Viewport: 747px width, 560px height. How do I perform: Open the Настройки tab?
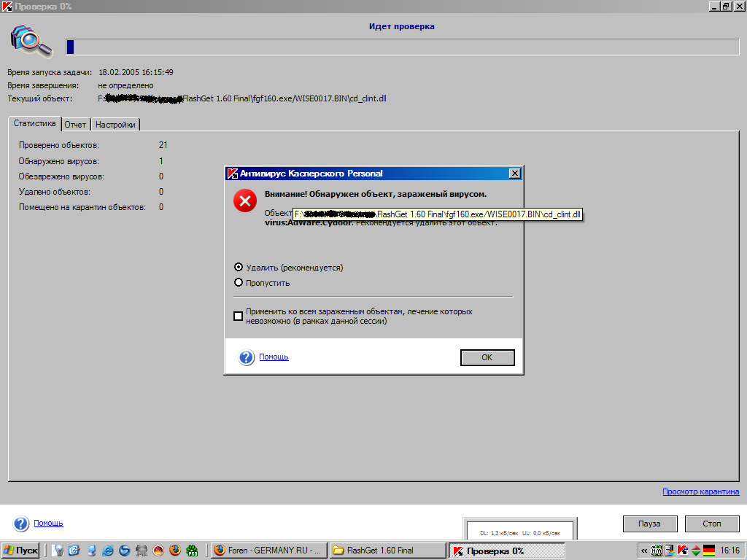click(x=115, y=125)
